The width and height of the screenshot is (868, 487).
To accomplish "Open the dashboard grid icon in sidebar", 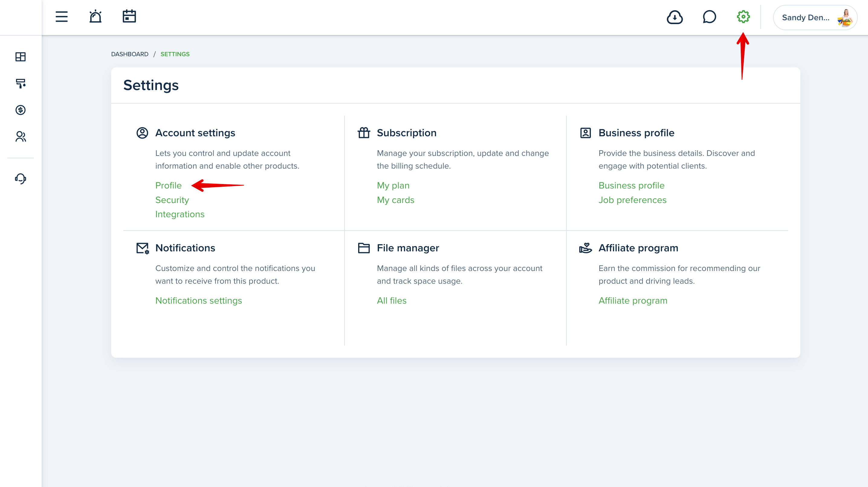I will coord(21,56).
